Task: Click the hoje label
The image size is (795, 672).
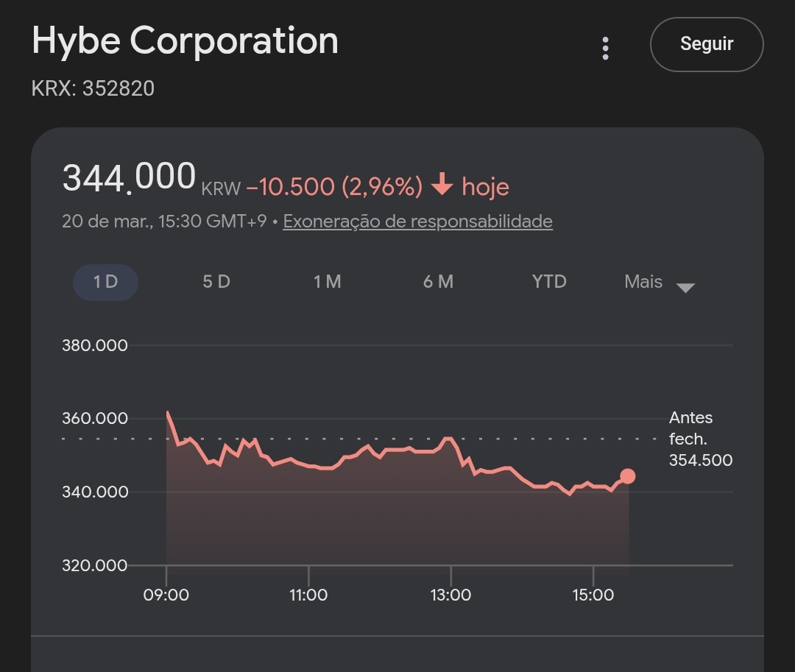Action: point(485,187)
